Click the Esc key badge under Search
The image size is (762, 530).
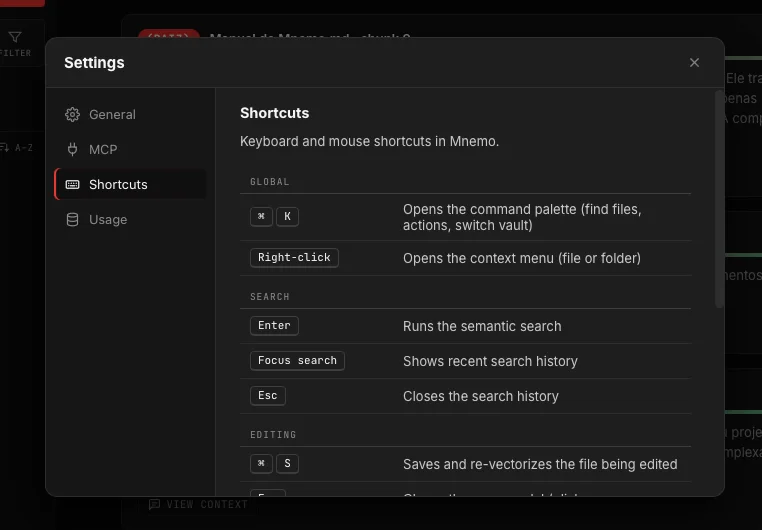(x=268, y=395)
